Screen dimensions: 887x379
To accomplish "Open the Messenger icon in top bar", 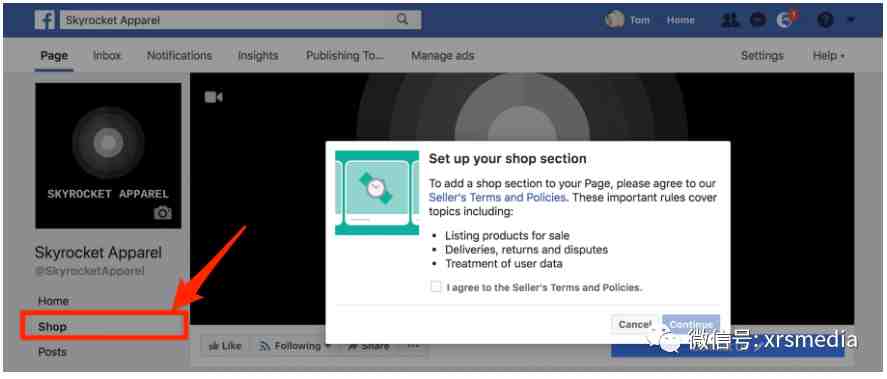I will tap(757, 20).
